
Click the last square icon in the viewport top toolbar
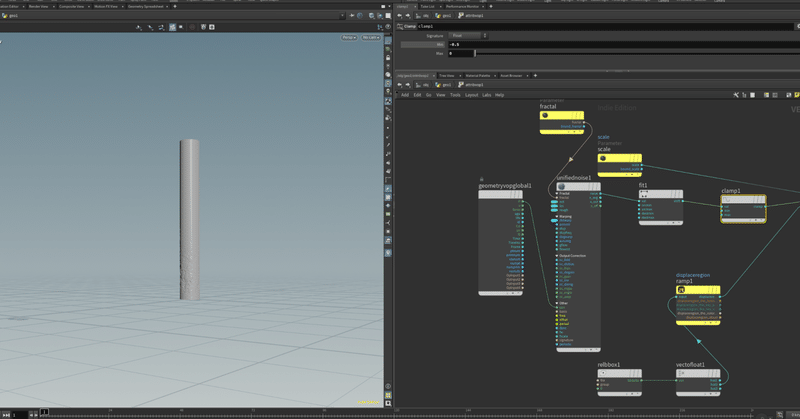point(212,27)
